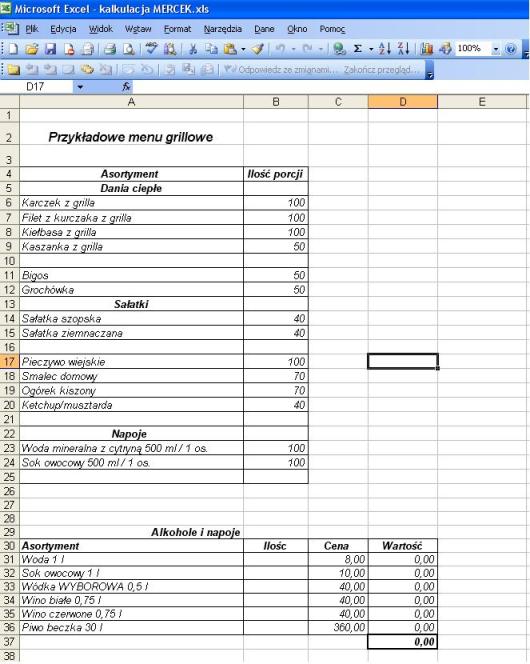Click Zakończ przegląd button
Image resolution: width=530 pixels, height=664 pixels.
coord(383,69)
